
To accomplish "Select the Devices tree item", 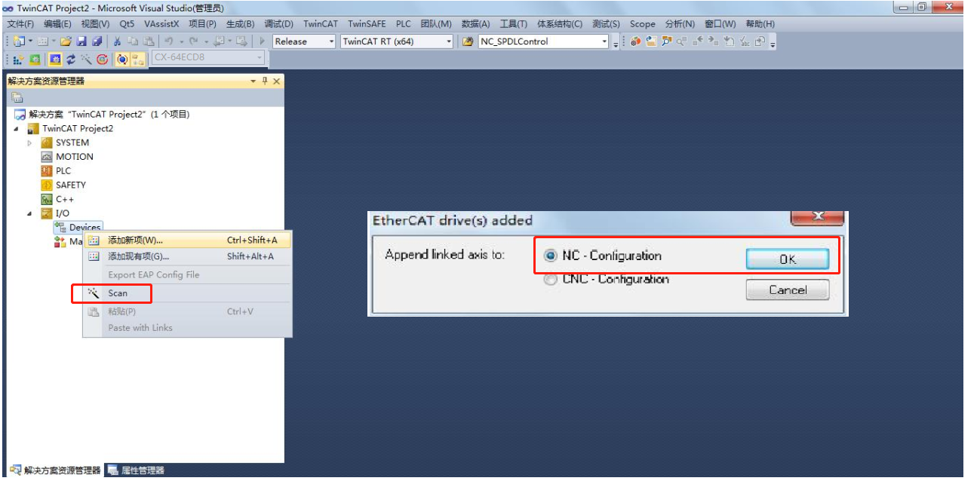I will pos(85,228).
